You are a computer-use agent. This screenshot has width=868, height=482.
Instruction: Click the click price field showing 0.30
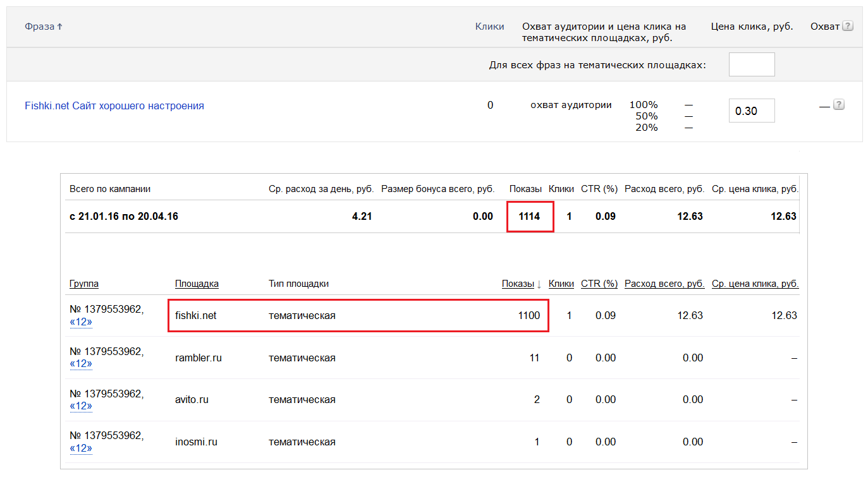coord(751,111)
